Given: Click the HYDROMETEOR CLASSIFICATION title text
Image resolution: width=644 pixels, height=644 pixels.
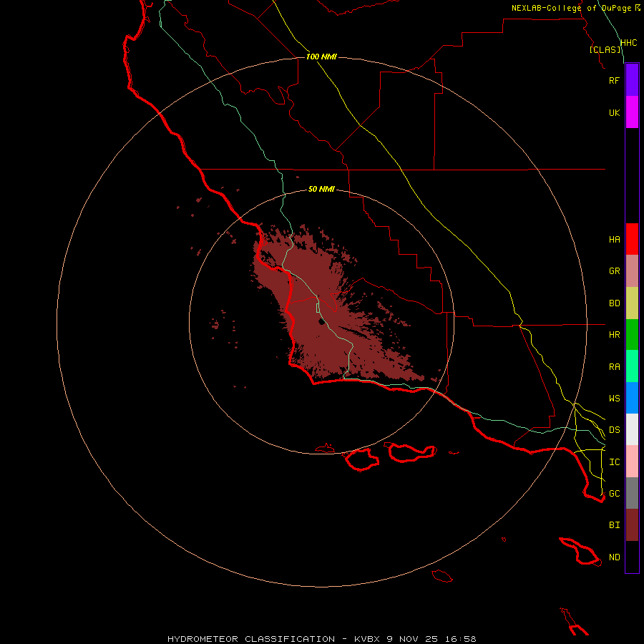Looking at the screenshot, I should [x=251, y=639].
